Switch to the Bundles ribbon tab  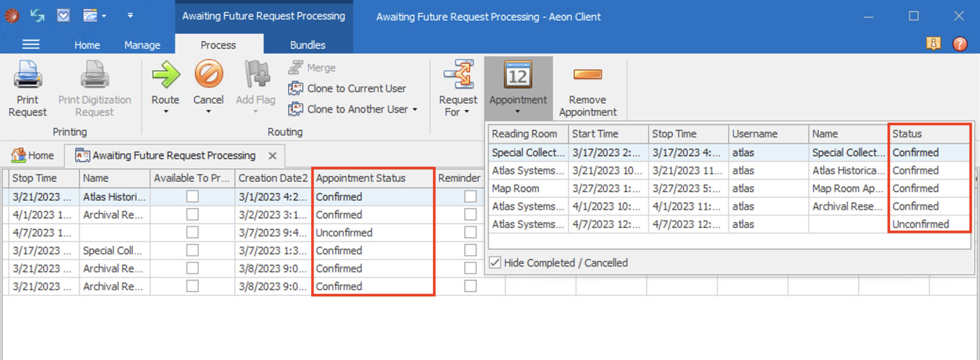[x=307, y=45]
